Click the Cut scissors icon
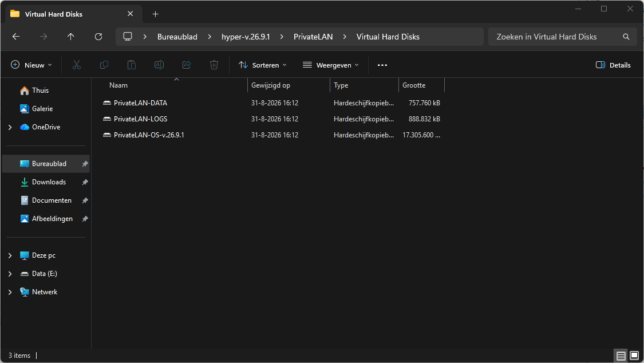This screenshot has height=363, width=644. pos(76,65)
